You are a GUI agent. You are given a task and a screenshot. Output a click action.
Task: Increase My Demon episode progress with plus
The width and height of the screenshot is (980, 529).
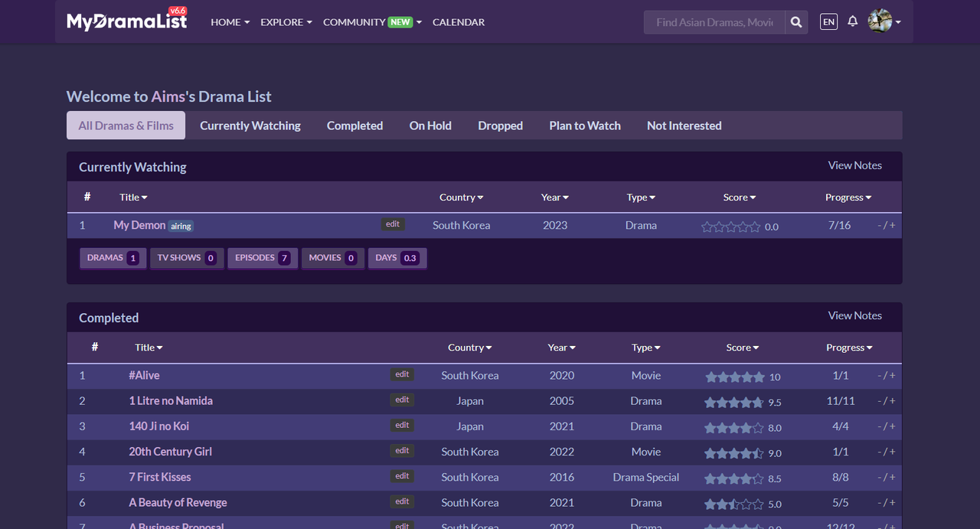(x=892, y=226)
